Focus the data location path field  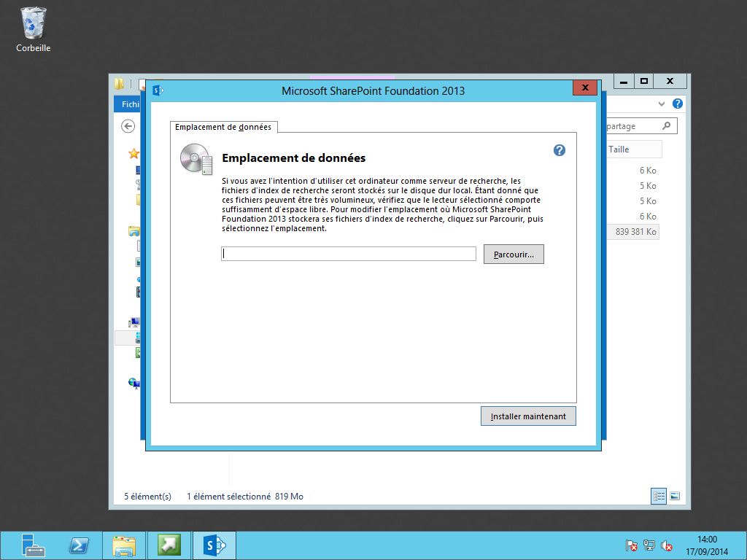(348, 254)
